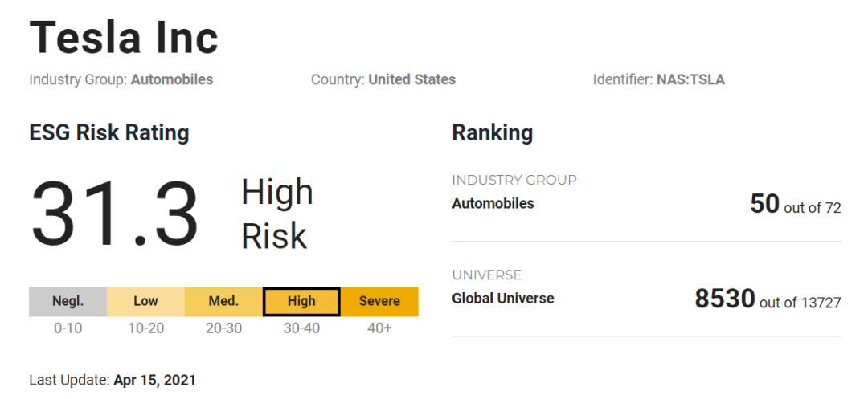Viewport: 868px width, 399px height.
Task: Click the United States country value
Action: [x=411, y=79]
